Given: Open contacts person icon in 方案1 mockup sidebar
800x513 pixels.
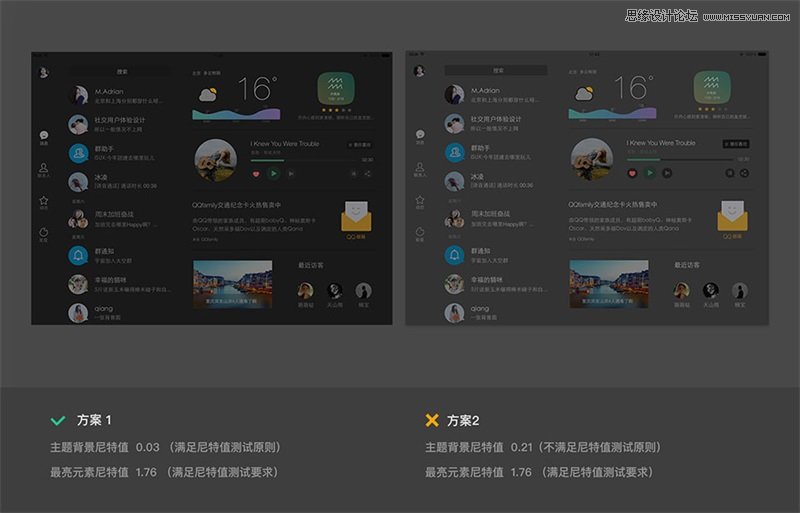Looking at the screenshot, I should pos(43,167).
